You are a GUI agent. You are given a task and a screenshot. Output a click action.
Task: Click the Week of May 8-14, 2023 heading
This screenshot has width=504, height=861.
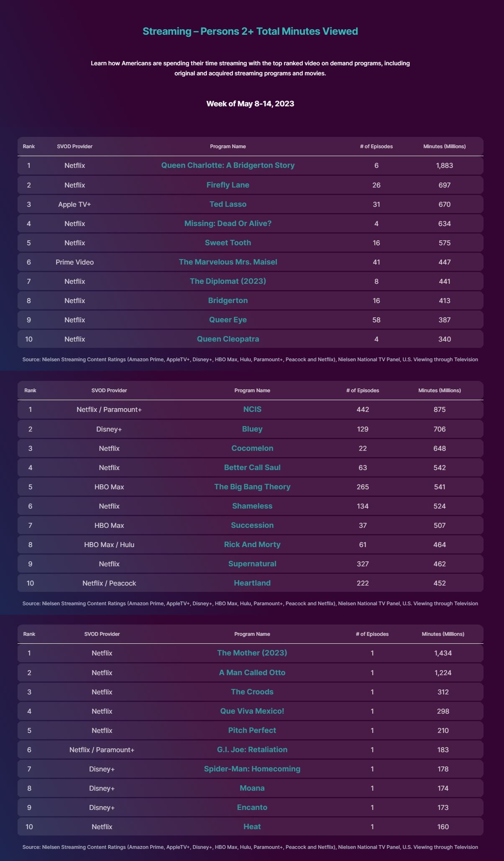250,104
